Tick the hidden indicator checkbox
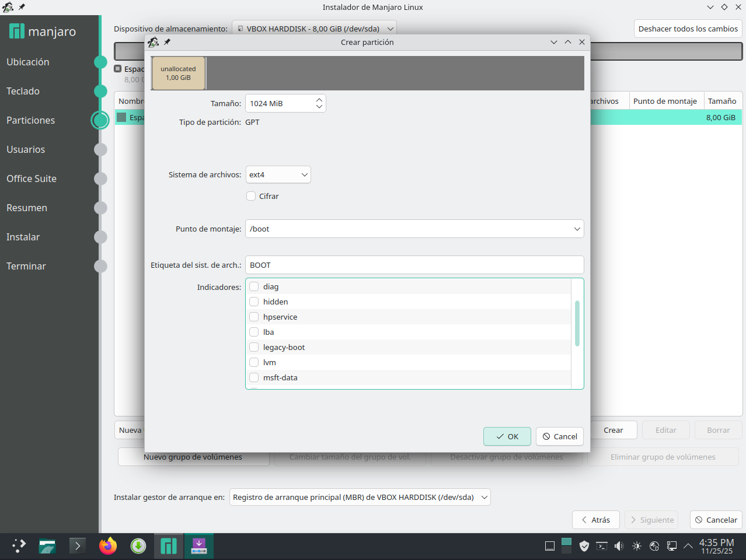 coord(254,302)
